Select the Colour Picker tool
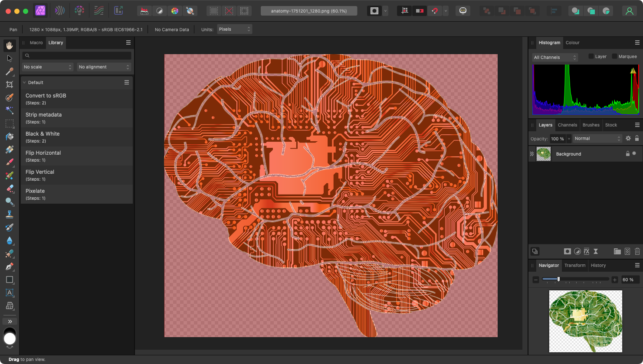643x364 pixels. [x=10, y=71]
